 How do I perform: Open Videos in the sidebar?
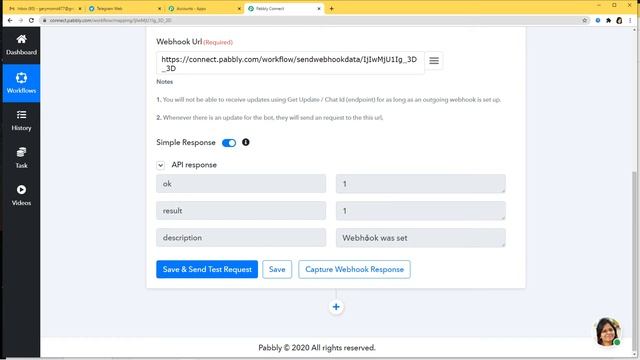(21, 195)
